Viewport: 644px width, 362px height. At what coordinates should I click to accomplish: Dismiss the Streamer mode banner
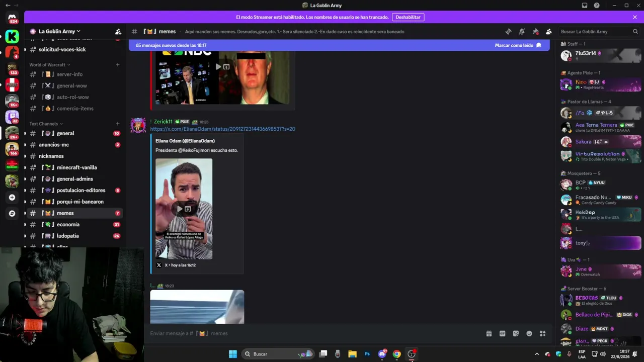635,17
